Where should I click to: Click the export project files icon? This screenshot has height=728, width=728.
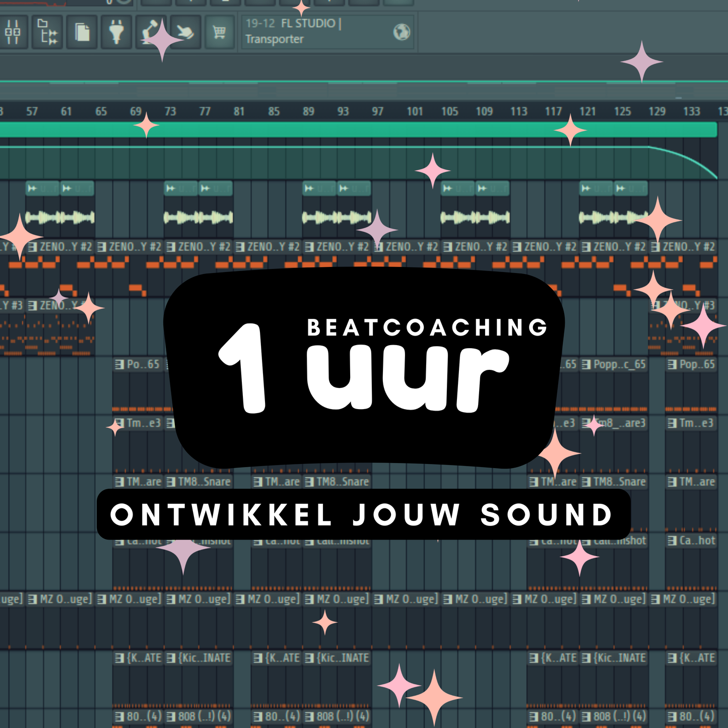(81, 33)
